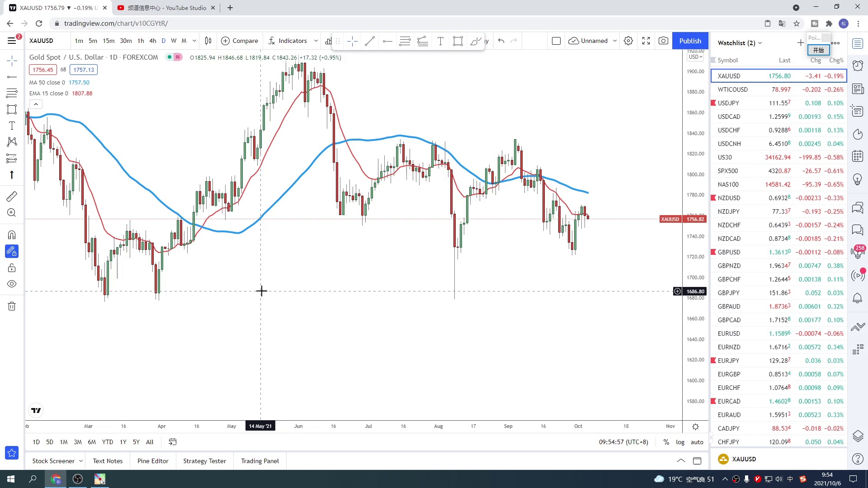Click the candlestick chart style icon
This screenshot has width=868, height=488.
(x=208, y=41)
